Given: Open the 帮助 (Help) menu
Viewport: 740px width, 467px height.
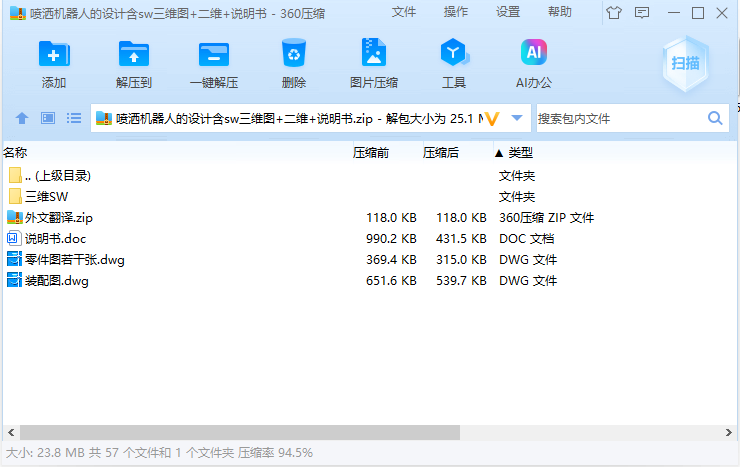Looking at the screenshot, I should [560, 12].
